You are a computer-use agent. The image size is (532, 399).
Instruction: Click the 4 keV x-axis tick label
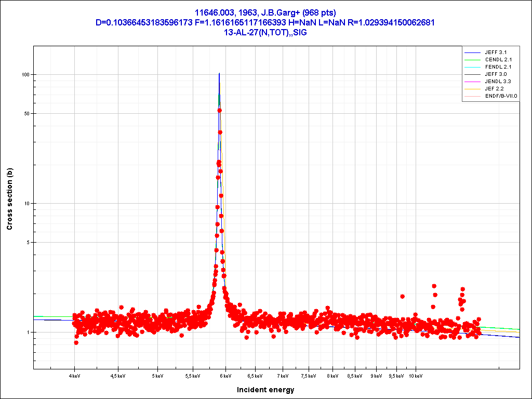tap(74, 375)
